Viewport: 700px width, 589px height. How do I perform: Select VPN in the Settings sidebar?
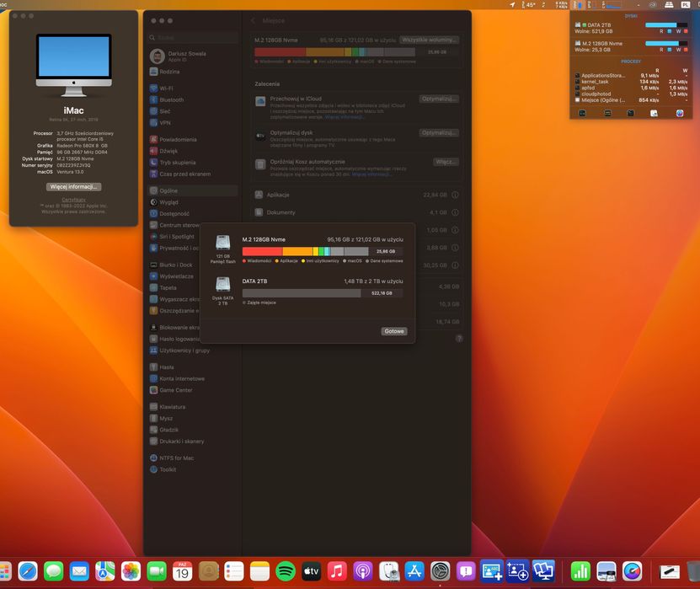click(x=193, y=123)
